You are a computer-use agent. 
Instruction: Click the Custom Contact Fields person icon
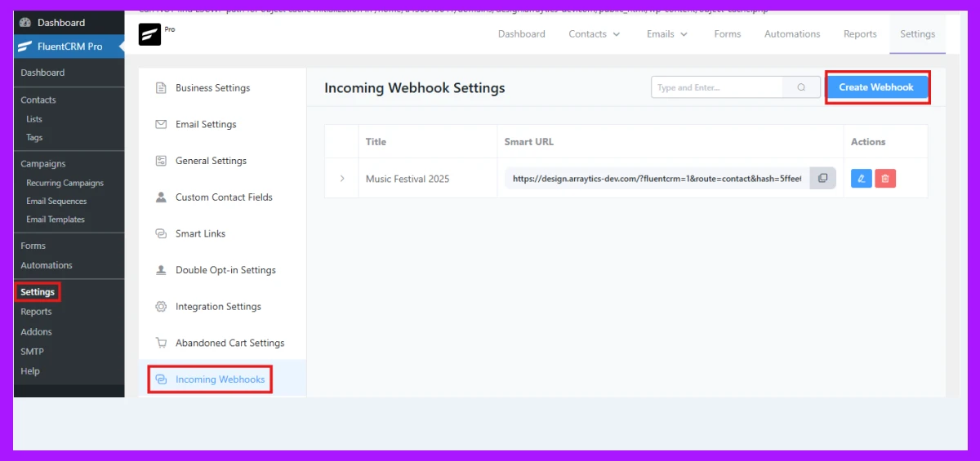coord(161,197)
